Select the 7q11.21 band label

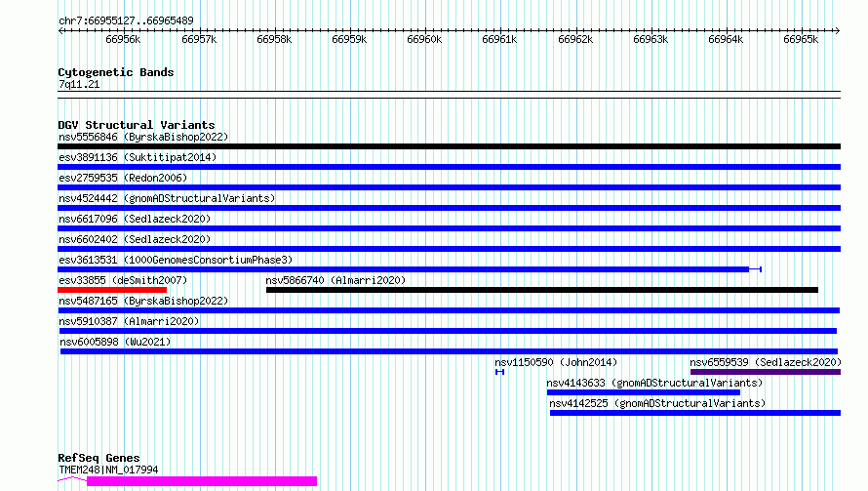(79, 84)
